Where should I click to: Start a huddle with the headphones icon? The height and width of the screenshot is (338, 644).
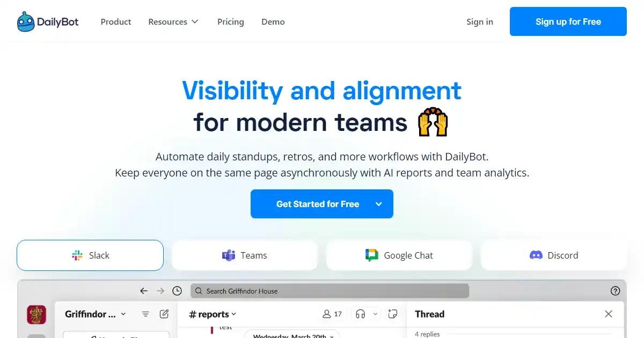coord(361,314)
